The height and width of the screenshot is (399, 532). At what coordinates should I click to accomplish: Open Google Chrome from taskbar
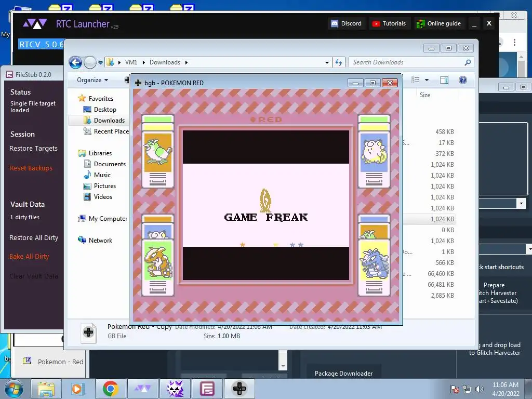(110, 389)
